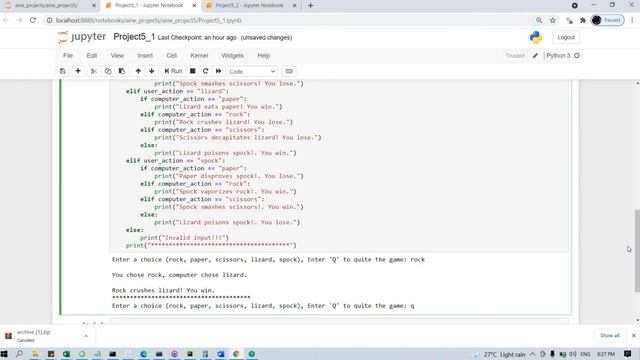Open the Help menu
Image resolution: width=640 pixels, height=360 pixels.
click(263, 56)
